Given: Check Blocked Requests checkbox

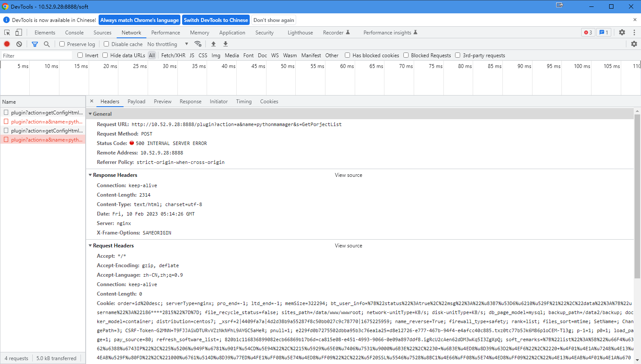Looking at the screenshot, I should pos(406,55).
